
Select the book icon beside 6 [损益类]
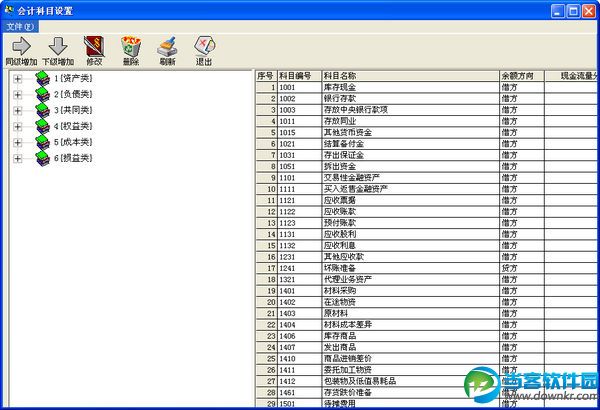pos(42,158)
